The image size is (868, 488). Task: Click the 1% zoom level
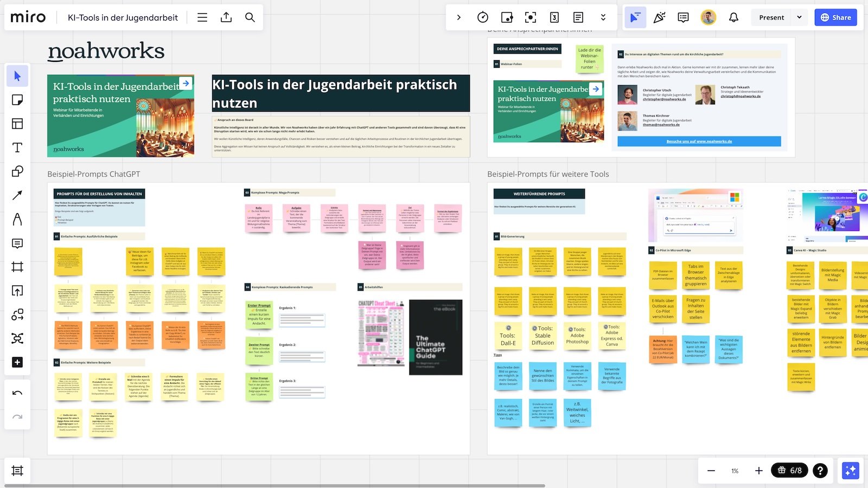click(735, 471)
